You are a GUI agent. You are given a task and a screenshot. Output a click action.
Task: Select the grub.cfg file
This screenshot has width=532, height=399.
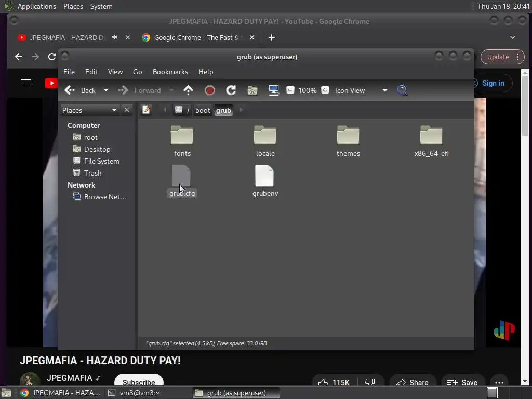click(182, 181)
